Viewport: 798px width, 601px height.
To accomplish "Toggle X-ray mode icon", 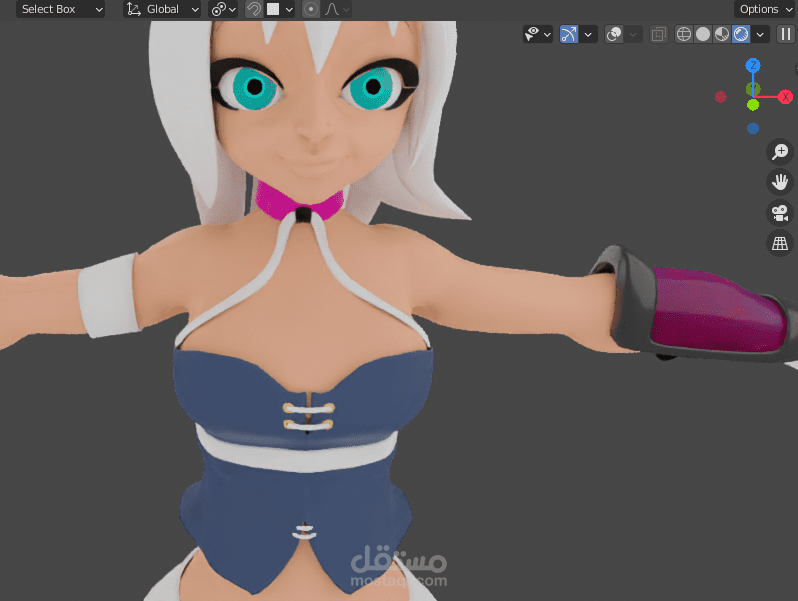I will pos(659,35).
